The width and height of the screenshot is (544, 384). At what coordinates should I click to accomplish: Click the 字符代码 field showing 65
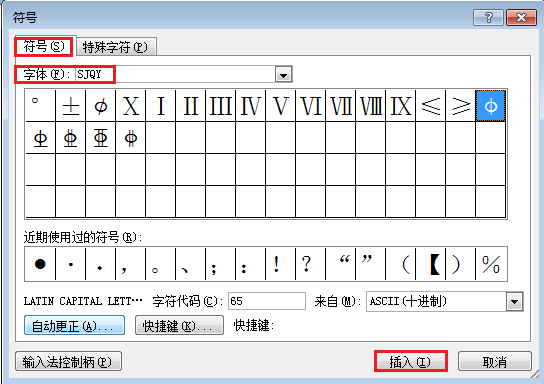click(267, 301)
